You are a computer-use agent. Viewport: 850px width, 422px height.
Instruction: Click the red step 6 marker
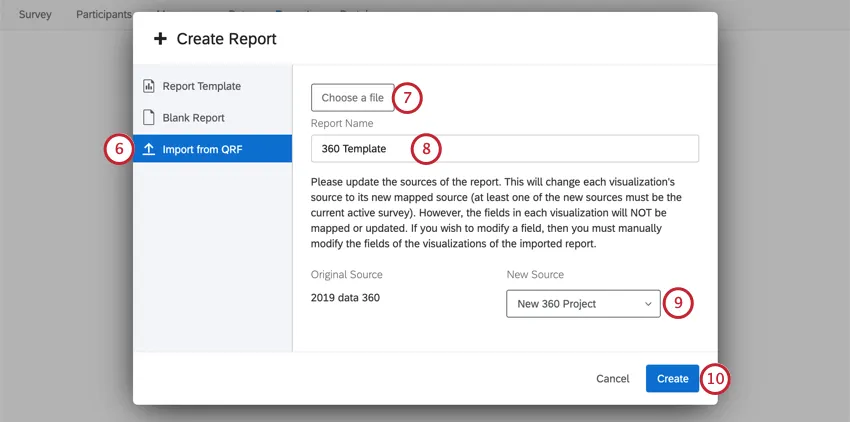pyautogui.click(x=118, y=149)
